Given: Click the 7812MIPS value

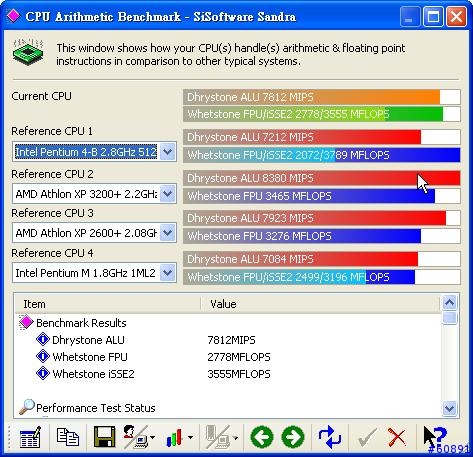Looking at the screenshot, I should pyautogui.click(x=231, y=340).
